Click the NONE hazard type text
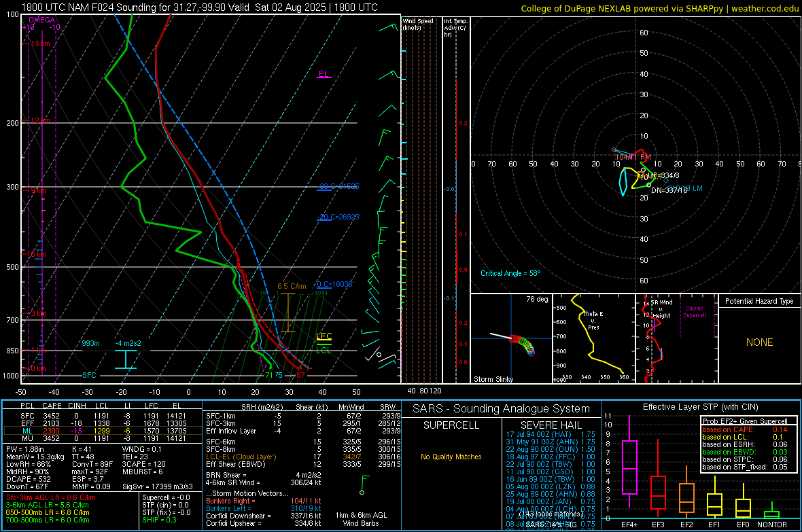The height and width of the screenshot is (532, 802). [760, 342]
